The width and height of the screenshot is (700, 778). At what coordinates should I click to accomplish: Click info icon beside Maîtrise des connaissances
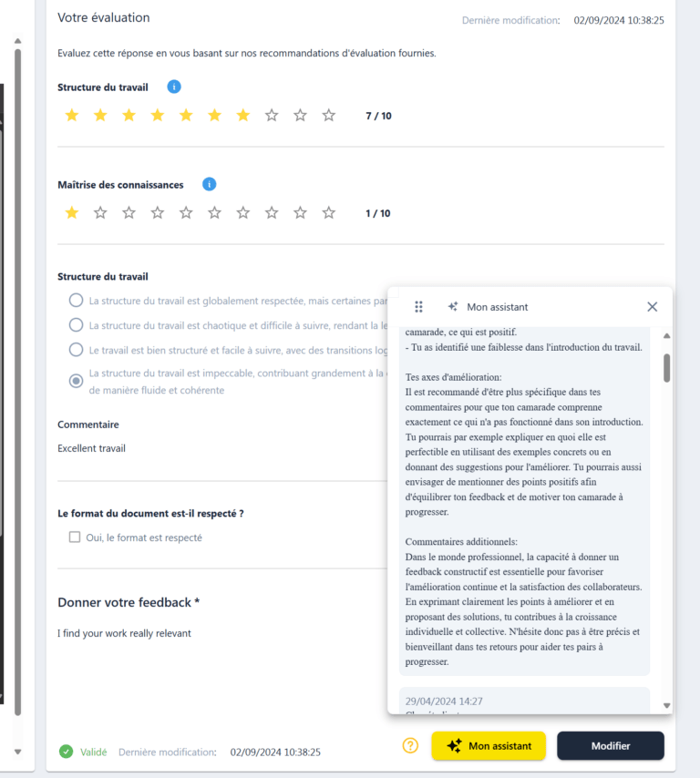tap(209, 185)
